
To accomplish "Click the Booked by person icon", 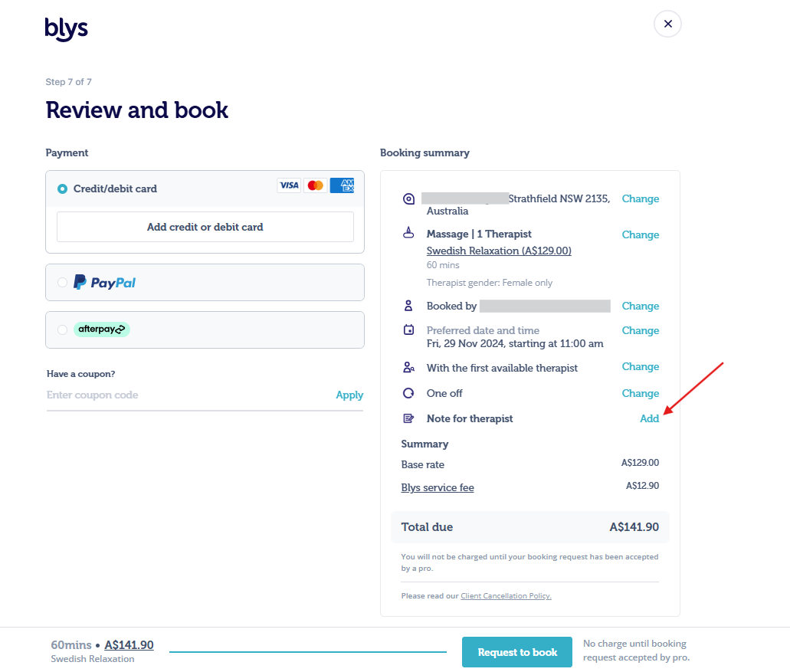I will (408, 306).
